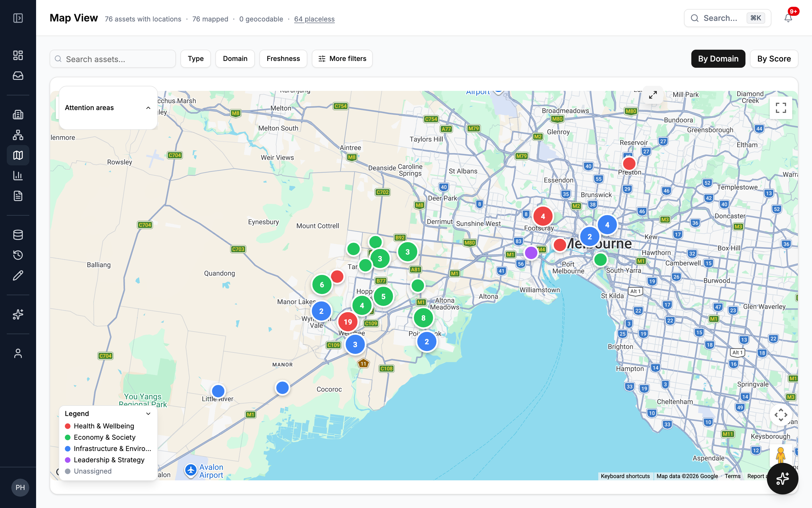Open the map Terms link
This screenshot has height=508, width=812.
click(x=732, y=476)
